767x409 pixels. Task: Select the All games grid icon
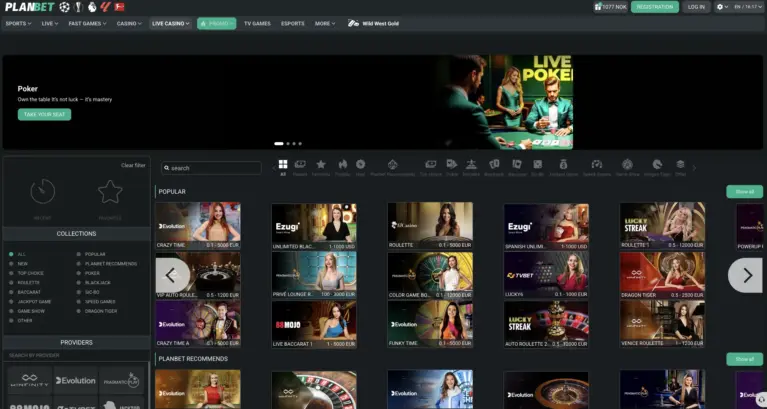[x=283, y=164]
